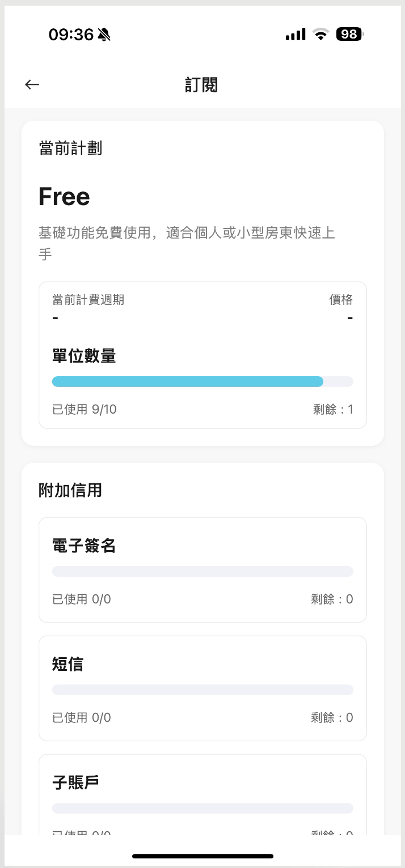Tap the 子賬戶 credit progress bar
The width and height of the screenshot is (405, 868).
[x=202, y=808]
